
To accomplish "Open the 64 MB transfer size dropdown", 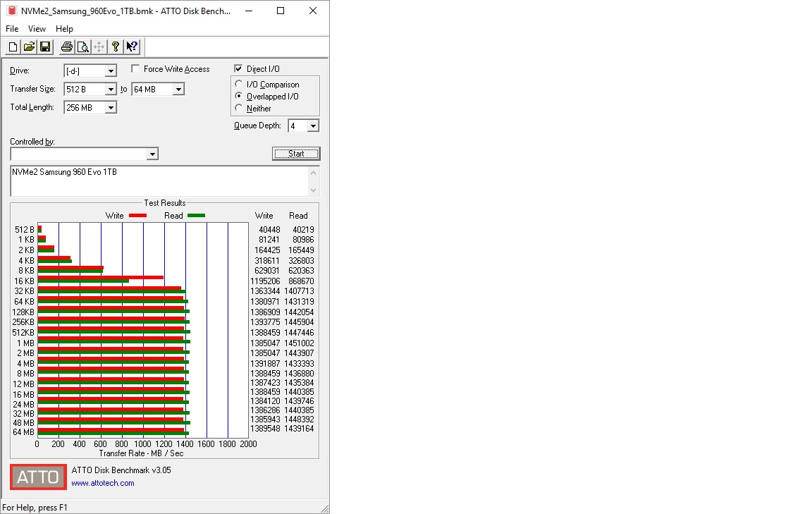I will point(178,90).
